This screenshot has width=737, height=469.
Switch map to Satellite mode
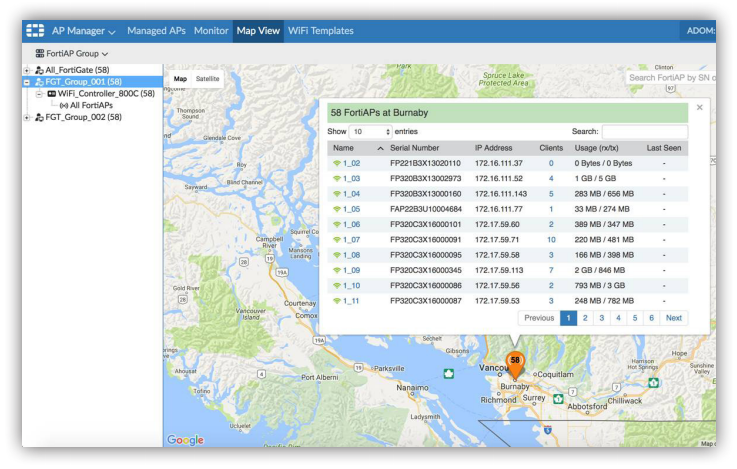coord(207,79)
